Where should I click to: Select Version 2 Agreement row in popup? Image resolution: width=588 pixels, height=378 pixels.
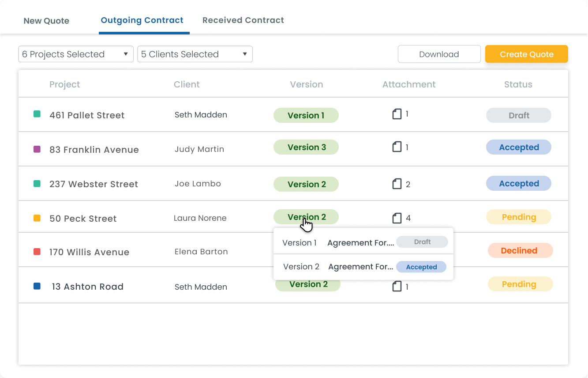coord(338,267)
